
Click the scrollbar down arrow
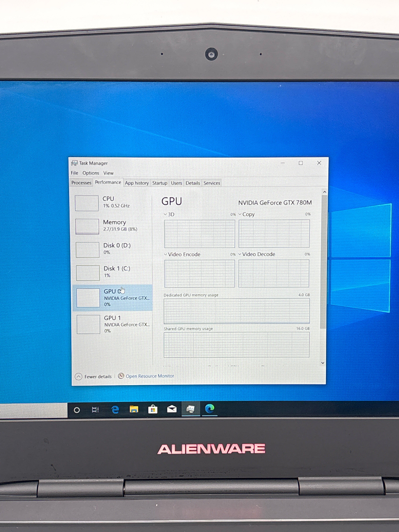323,363
